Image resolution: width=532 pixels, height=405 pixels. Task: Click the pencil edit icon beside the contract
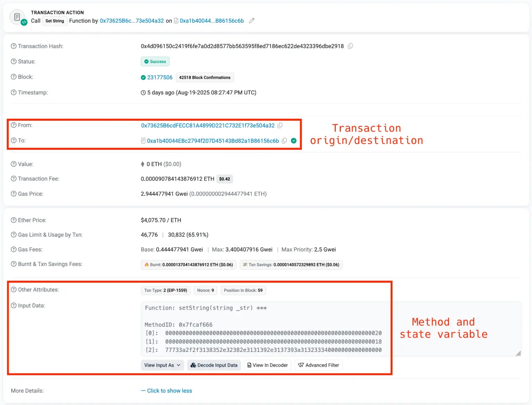click(x=251, y=20)
